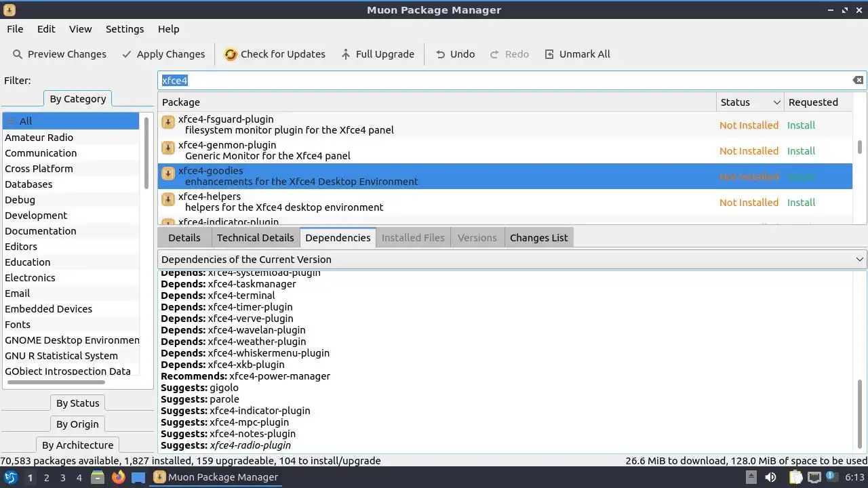Start a Full Upgrade
Viewport: 868px width, 488px height.
(378, 54)
